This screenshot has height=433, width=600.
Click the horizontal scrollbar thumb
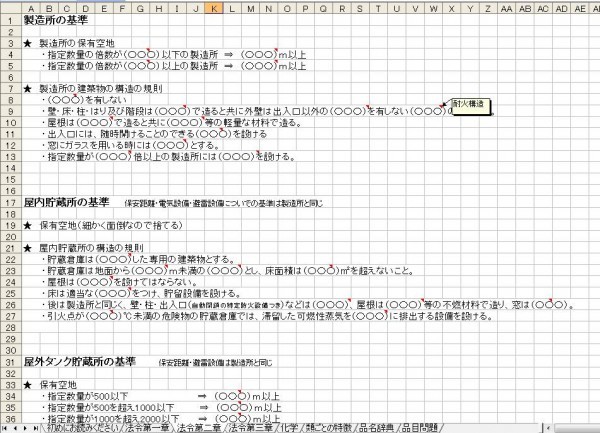click(577, 428)
